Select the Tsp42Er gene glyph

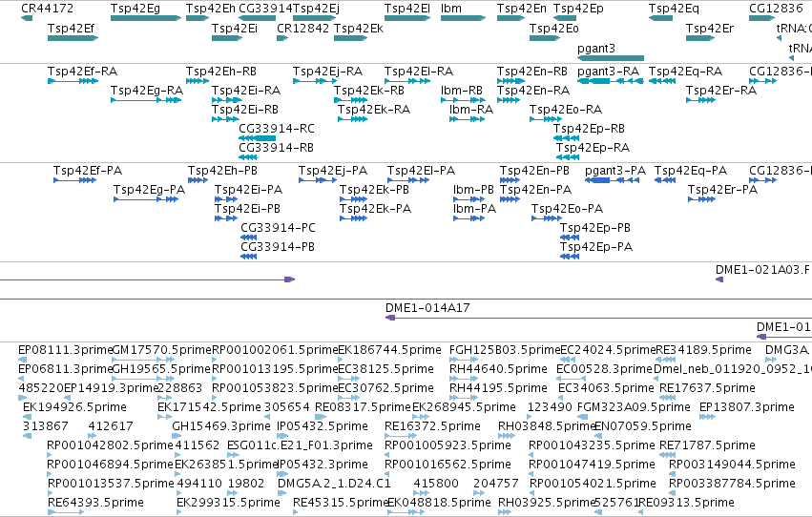700,38
